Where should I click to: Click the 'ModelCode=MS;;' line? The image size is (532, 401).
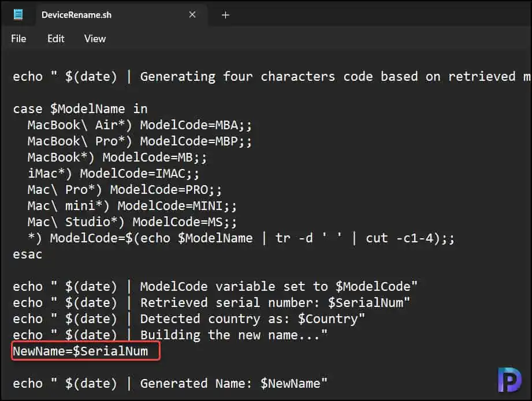point(132,222)
